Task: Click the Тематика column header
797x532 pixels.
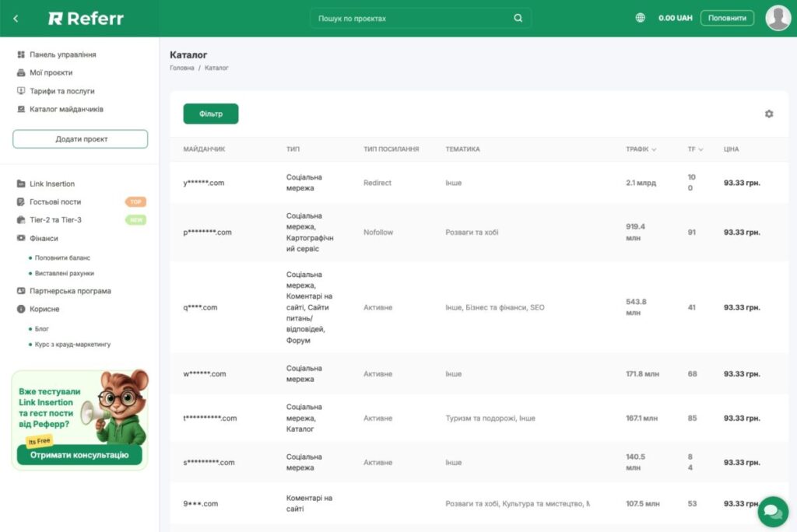Action: pyautogui.click(x=462, y=149)
